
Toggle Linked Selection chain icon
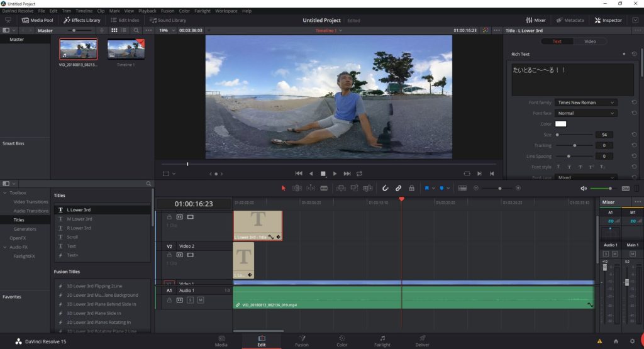pyautogui.click(x=398, y=188)
